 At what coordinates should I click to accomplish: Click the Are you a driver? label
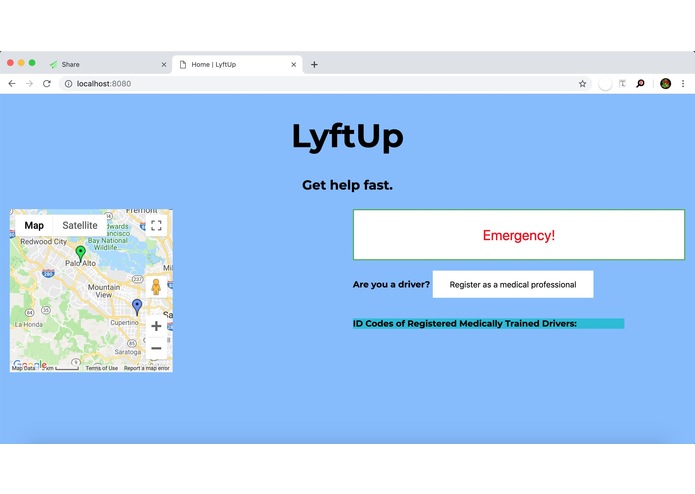(391, 284)
